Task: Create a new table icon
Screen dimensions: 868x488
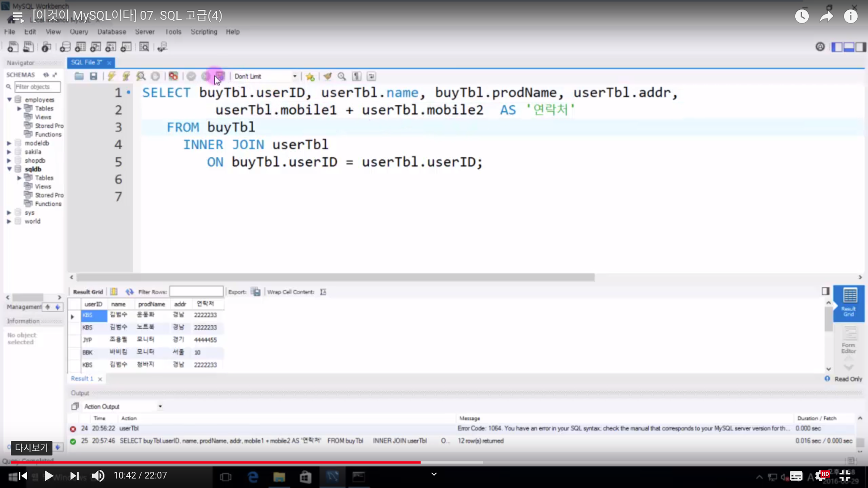Action: point(80,47)
